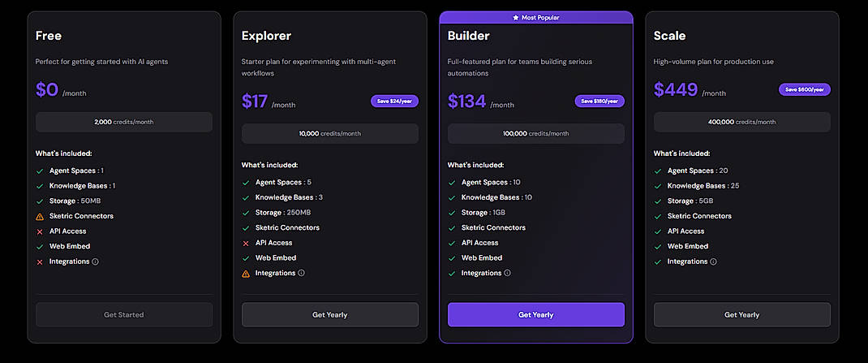
Task: Click Knowledge Bases : 25 in Scale
Action: coord(703,186)
